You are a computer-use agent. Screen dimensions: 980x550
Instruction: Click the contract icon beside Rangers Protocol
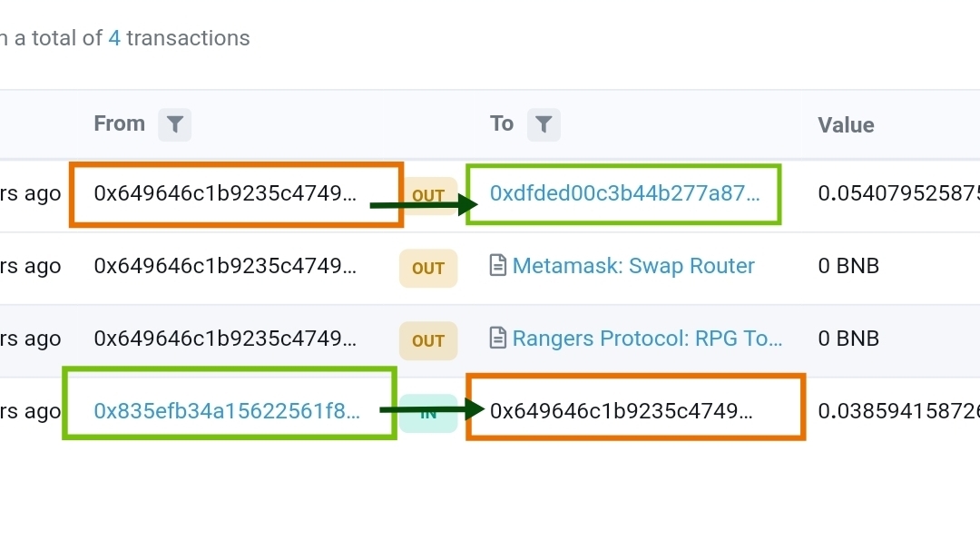[497, 339]
